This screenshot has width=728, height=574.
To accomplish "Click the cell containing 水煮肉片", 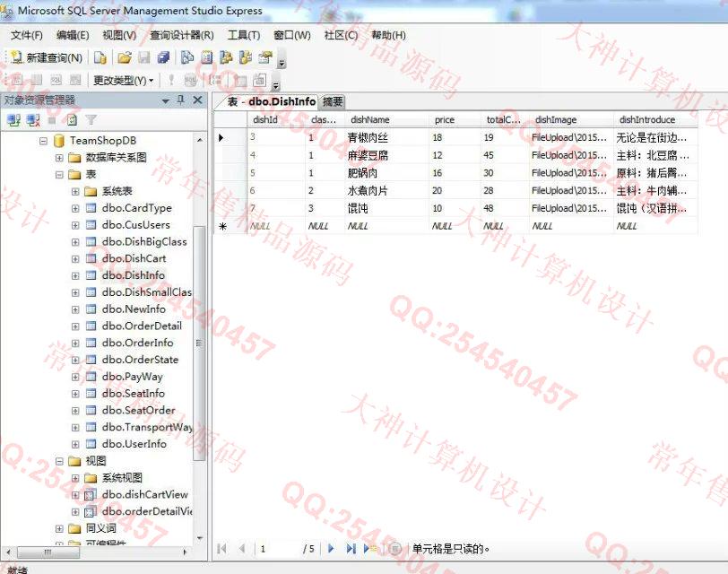I will pos(386,190).
